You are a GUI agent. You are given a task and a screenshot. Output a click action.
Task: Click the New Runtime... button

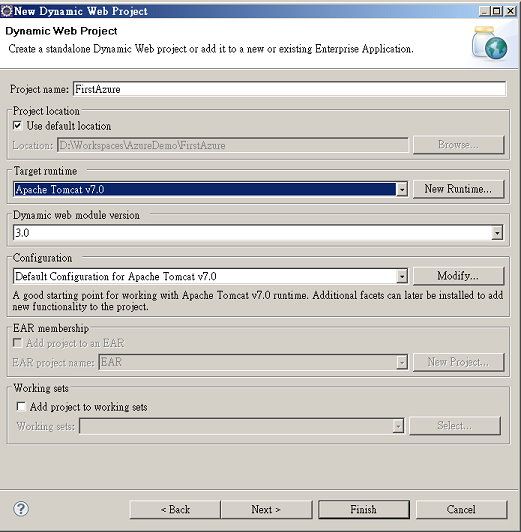pos(459,189)
